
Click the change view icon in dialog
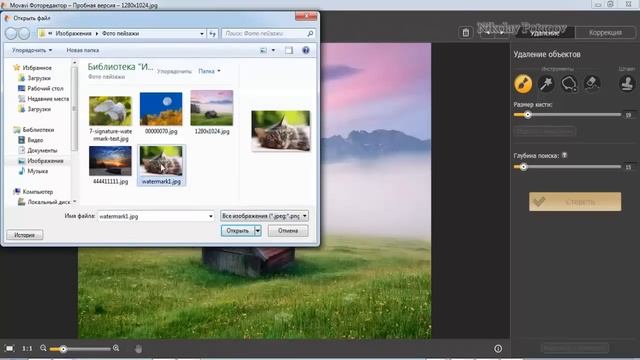(263, 50)
